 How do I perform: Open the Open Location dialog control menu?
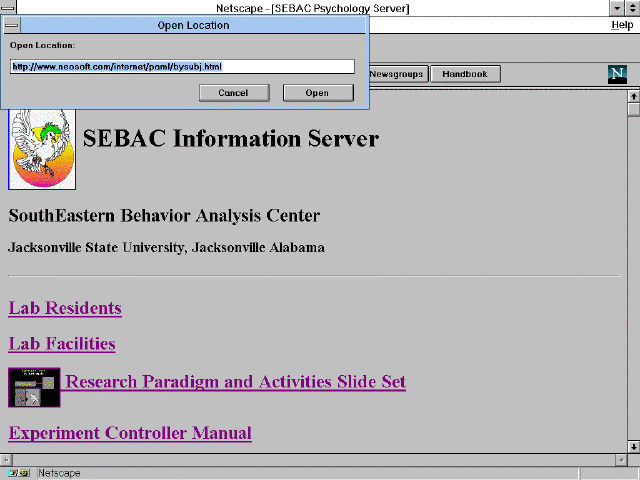click(x=12, y=25)
